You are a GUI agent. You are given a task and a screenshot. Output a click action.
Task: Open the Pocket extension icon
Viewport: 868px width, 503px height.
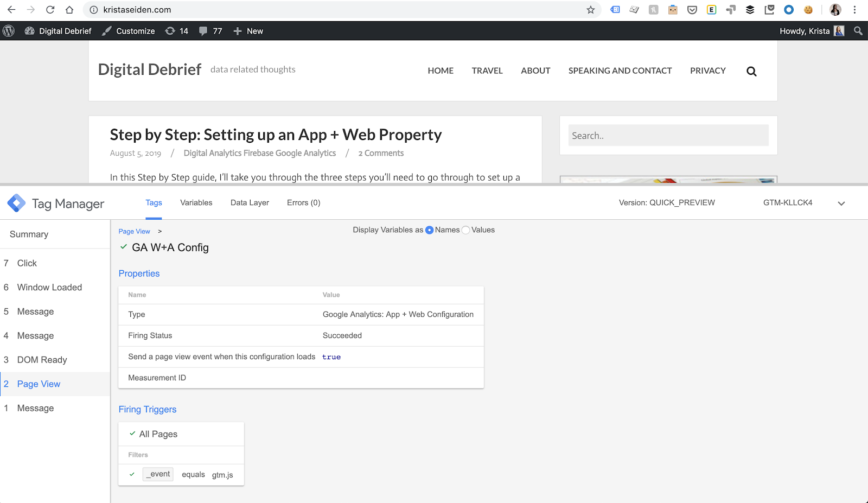[692, 10]
